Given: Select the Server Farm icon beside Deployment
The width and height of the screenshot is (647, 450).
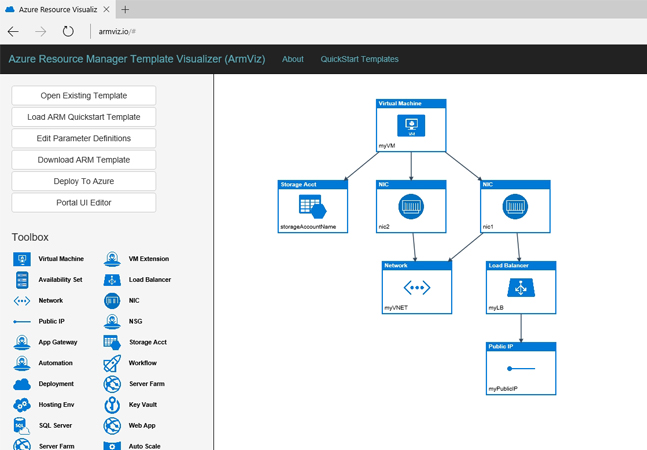Looking at the screenshot, I should 112,384.
